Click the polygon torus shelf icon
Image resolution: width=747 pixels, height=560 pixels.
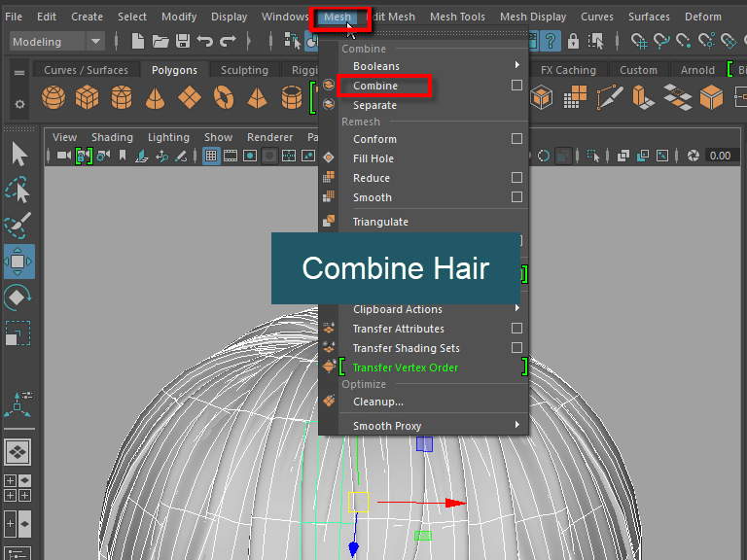pos(224,98)
